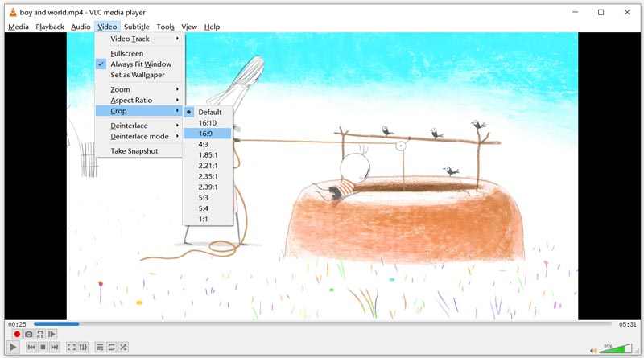Open the Playback menu
The height and width of the screenshot is (358, 644).
coord(50,27)
